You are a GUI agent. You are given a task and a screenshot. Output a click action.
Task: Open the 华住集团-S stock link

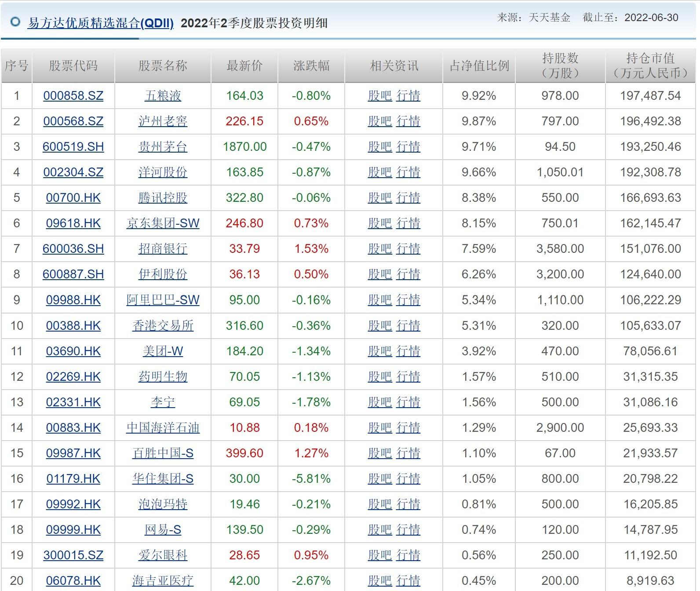[x=163, y=478]
